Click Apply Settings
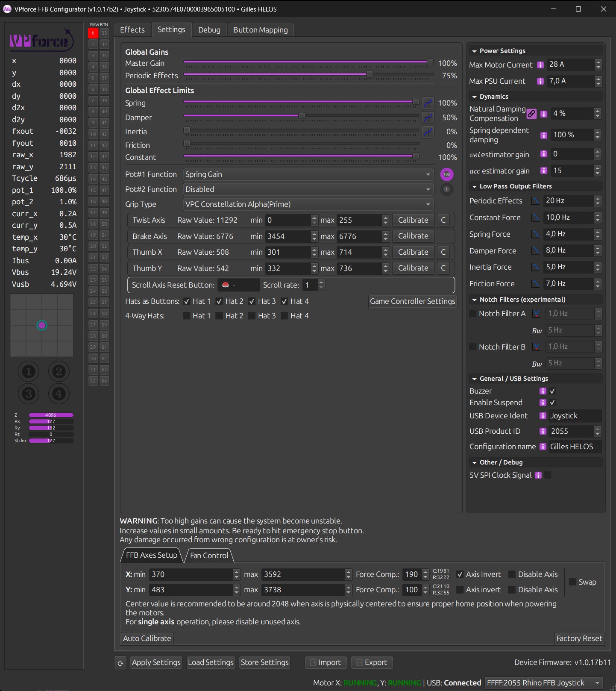 click(x=156, y=662)
